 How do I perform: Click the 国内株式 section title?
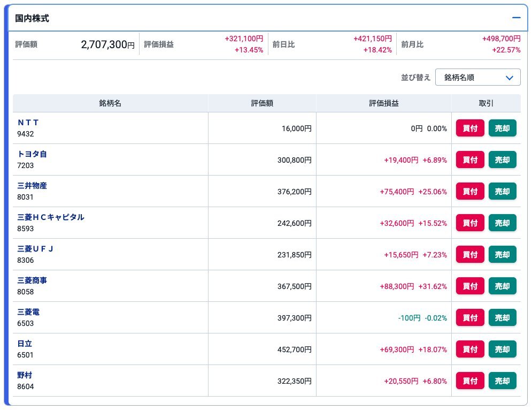[x=32, y=18]
